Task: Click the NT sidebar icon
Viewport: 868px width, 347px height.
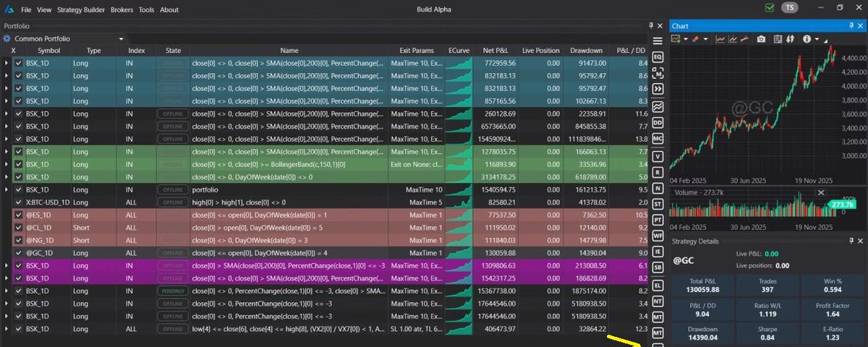Action: [x=658, y=300]
